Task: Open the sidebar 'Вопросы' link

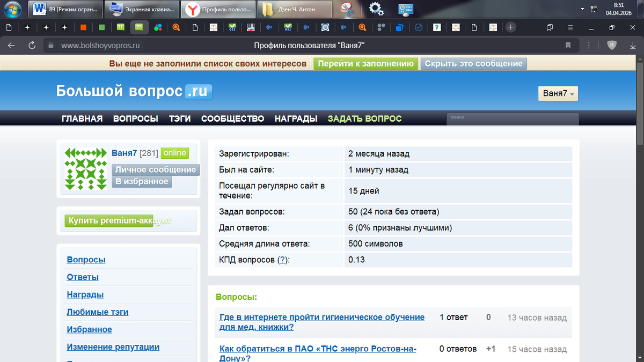Action: click(x=86, y=260)
